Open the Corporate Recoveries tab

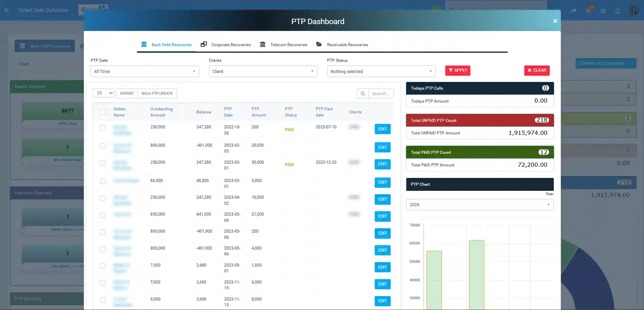(x=226, y=45)
